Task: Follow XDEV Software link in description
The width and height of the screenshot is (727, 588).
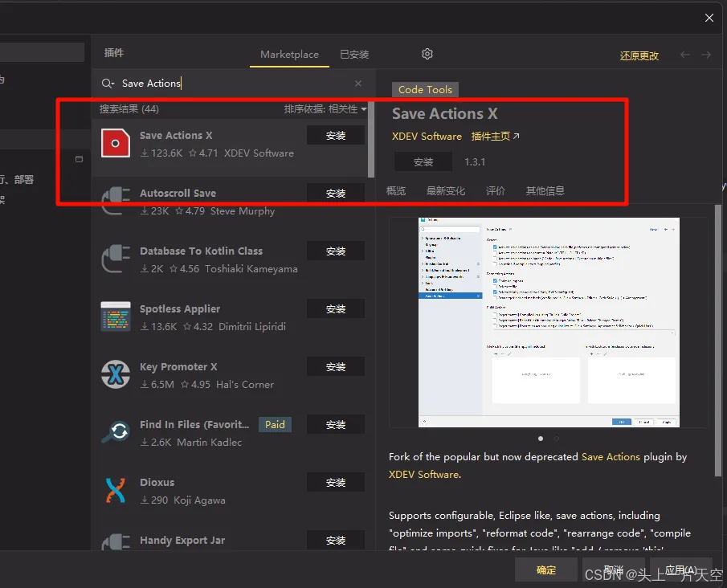Action: click(424, 475)
